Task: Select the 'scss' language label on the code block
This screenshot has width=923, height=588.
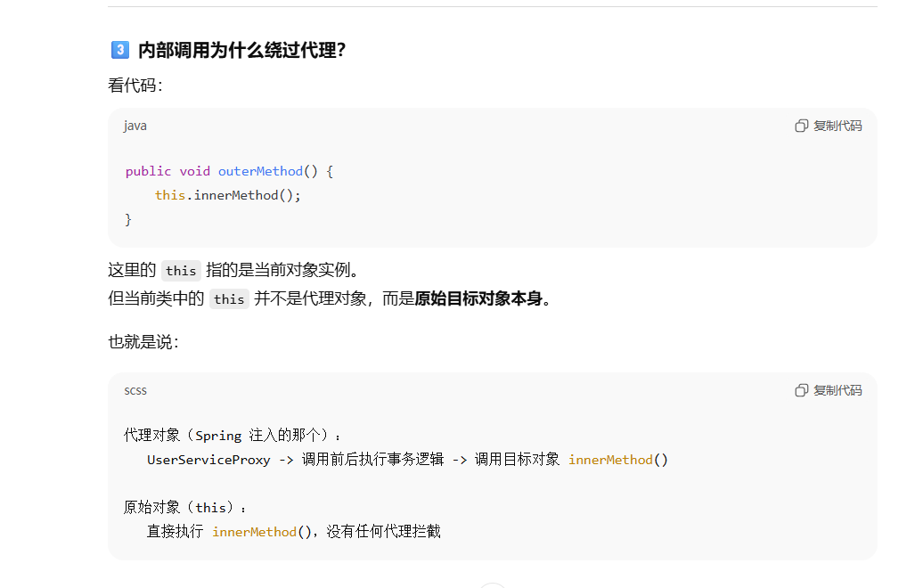Action: [x=135, y=390]
